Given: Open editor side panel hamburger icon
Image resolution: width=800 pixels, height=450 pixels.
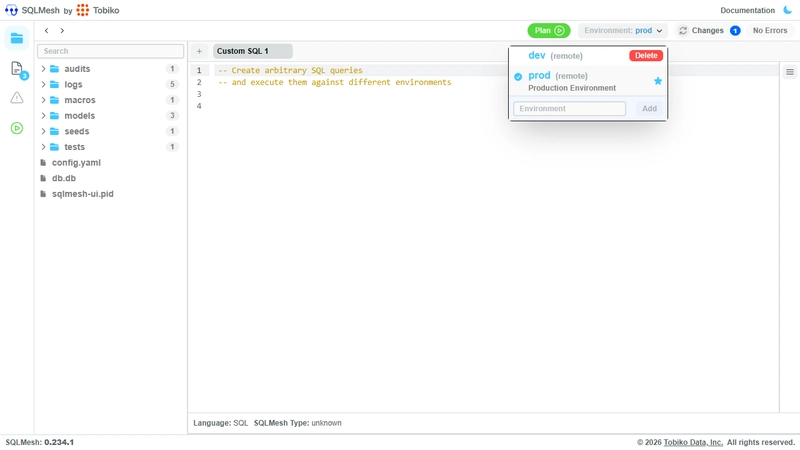Looking at the screenshot, I should tap(790, 72).
